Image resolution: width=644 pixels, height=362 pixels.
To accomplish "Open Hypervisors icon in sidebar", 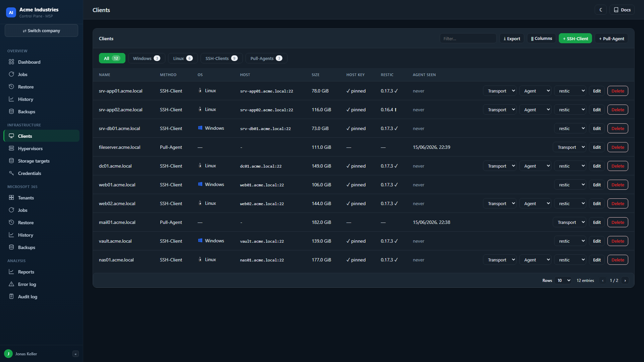I will point(11,148).
